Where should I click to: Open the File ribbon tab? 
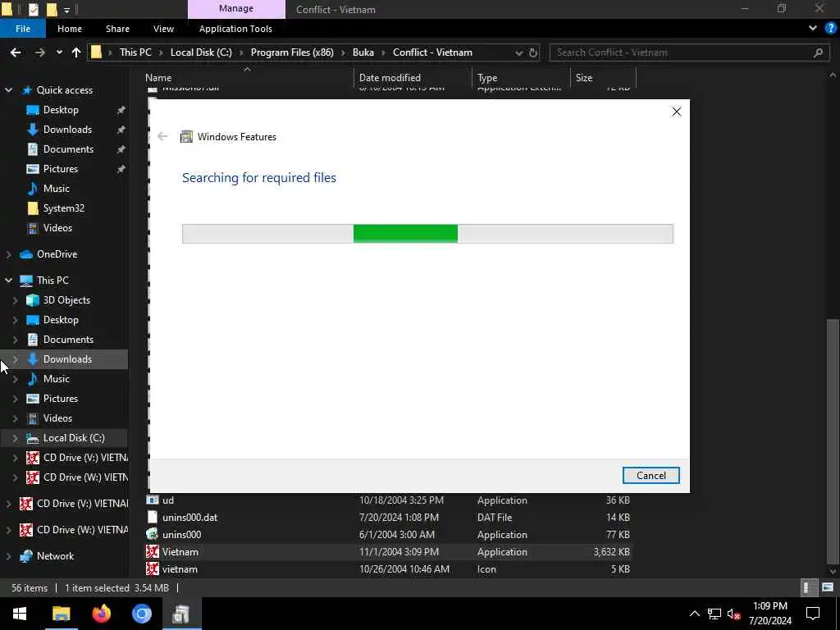coord(23,29)
